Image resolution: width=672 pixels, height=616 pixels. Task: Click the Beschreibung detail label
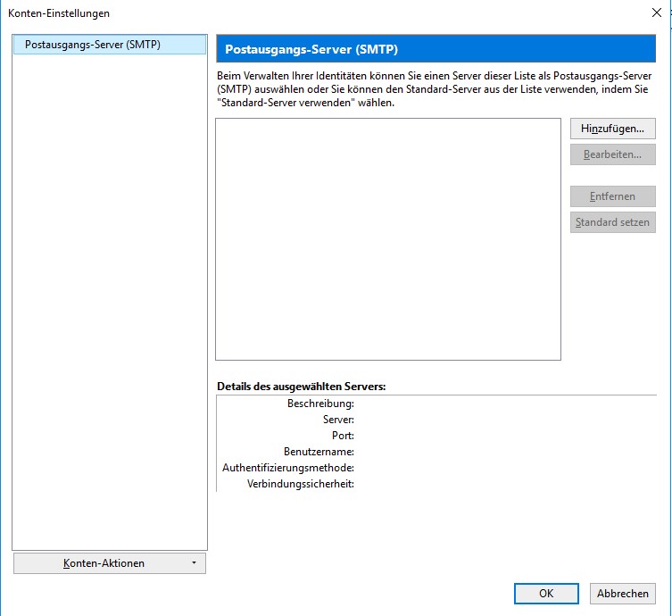pyautogui.click(x=320, y=404)
